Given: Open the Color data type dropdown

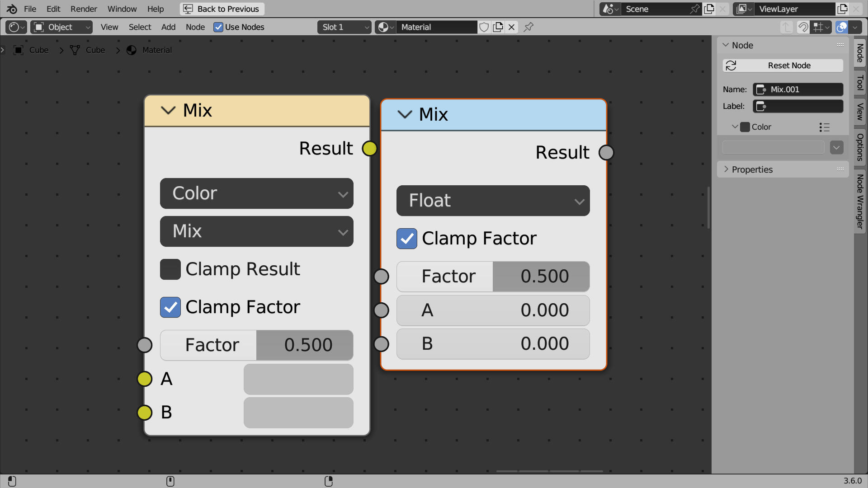Looking at the screenshot, I should tap(256, 193).
